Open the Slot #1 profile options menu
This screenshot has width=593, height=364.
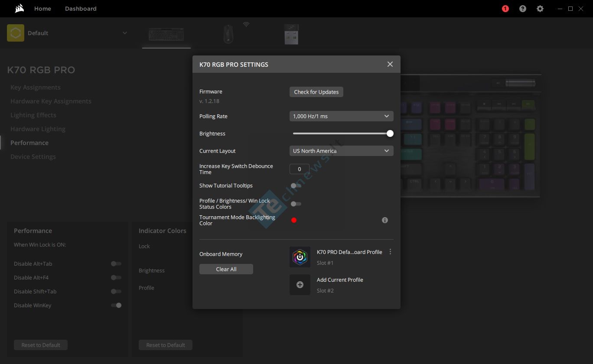click(x=391, y=252)
